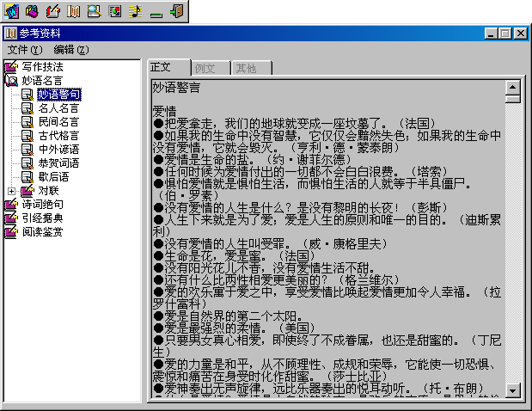Choose the 诗词绝句 category in tree
Viewport: 532px width, 411px height.
43,205
